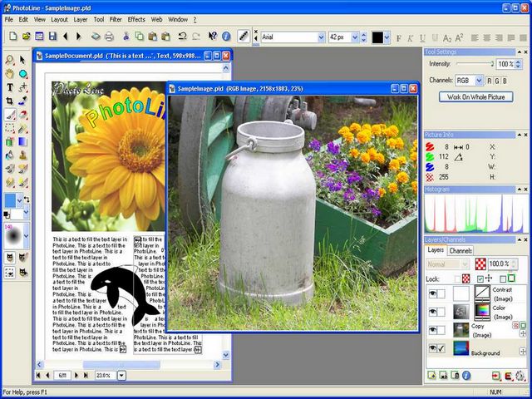Jump to first page in SampleDocument
The image size is (532, 399).
(x=38, y=375)
